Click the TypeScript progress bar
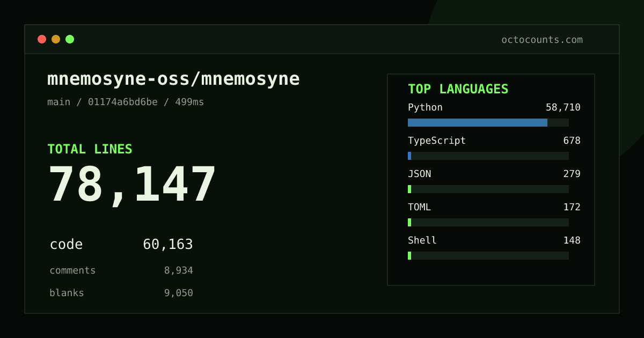Viewport: 644px width, 338px height. (x=488, y=156)
